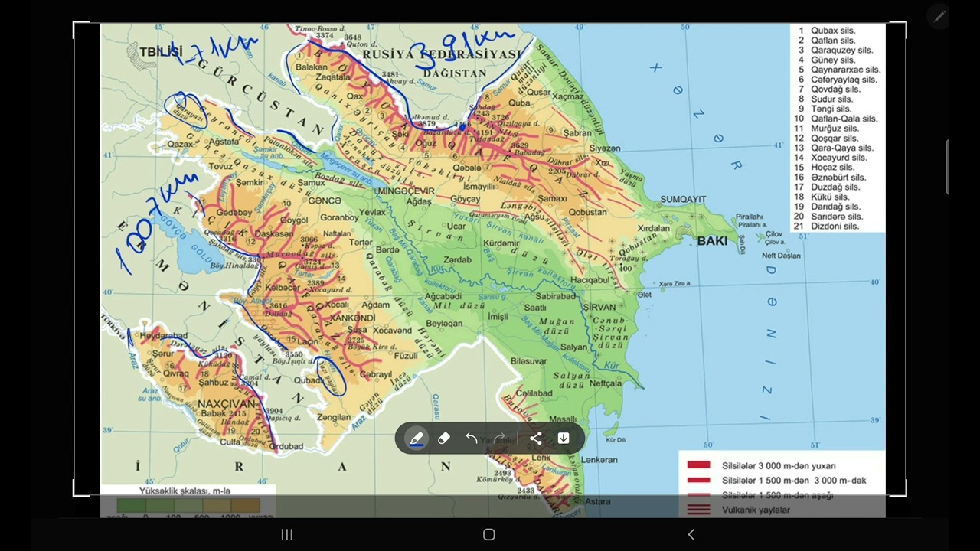This screenshot has width=980, height=551.
Task: Select the pen drawing tool
Action: [416, 439]
